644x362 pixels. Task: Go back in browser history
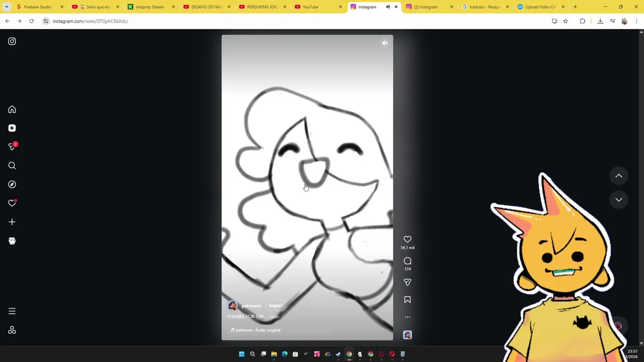point(8,21)
